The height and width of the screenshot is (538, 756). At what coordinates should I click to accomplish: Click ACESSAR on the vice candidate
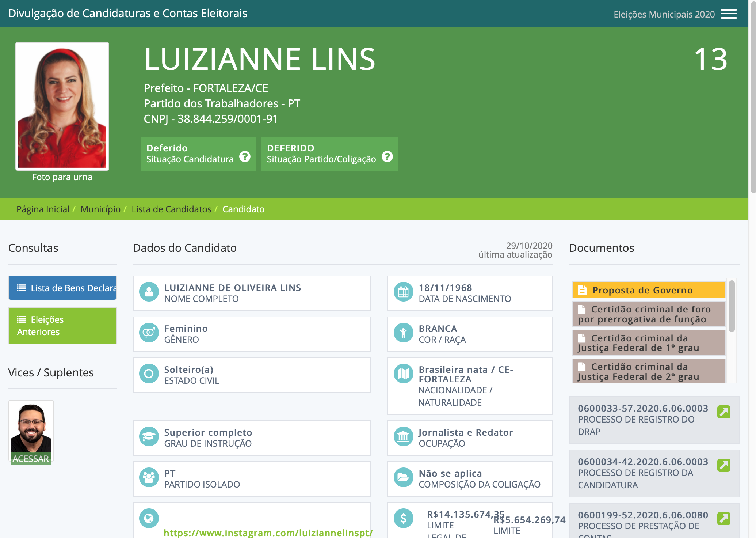(31, 459)
